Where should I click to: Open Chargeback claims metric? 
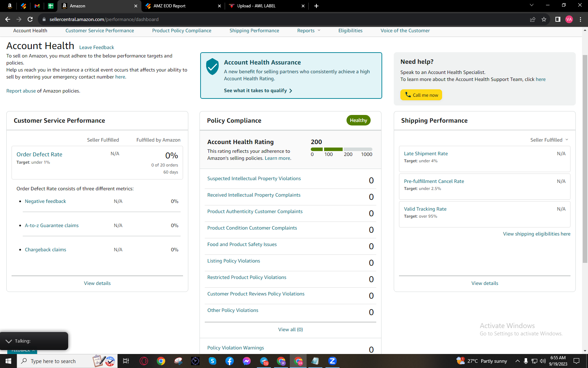click(x=45, y=250)
